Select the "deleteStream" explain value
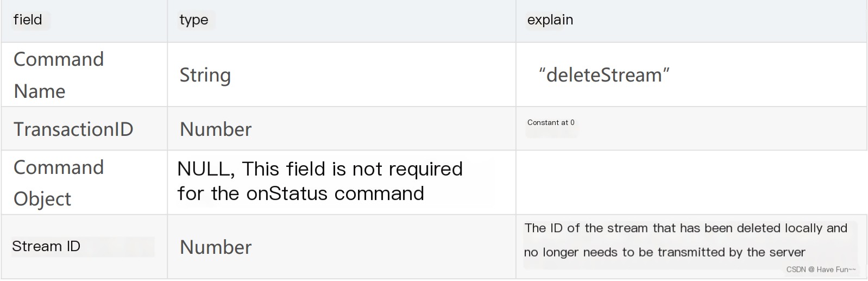 coord(604,75)
